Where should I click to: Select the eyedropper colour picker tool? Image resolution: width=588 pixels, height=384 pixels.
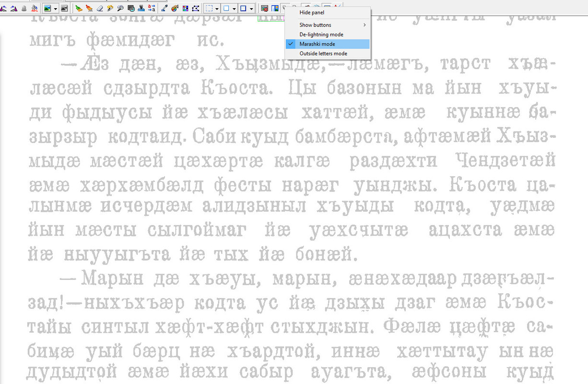(x=164, y=9)
